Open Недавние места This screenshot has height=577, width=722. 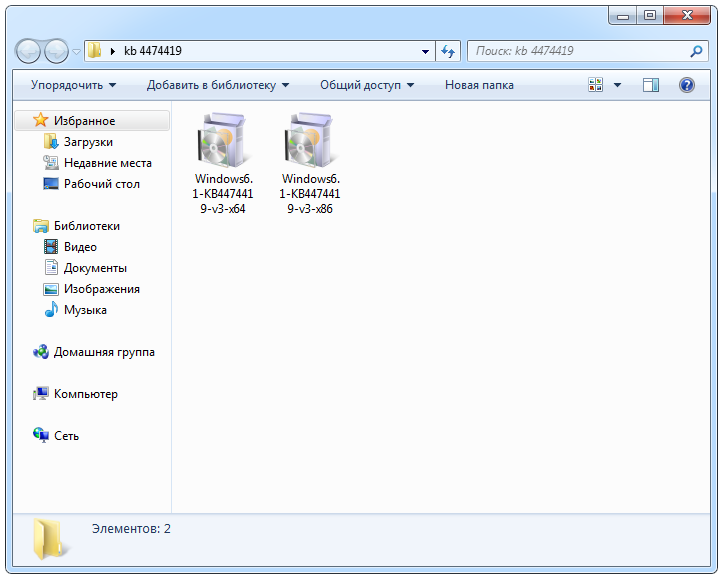click(108, 163)
